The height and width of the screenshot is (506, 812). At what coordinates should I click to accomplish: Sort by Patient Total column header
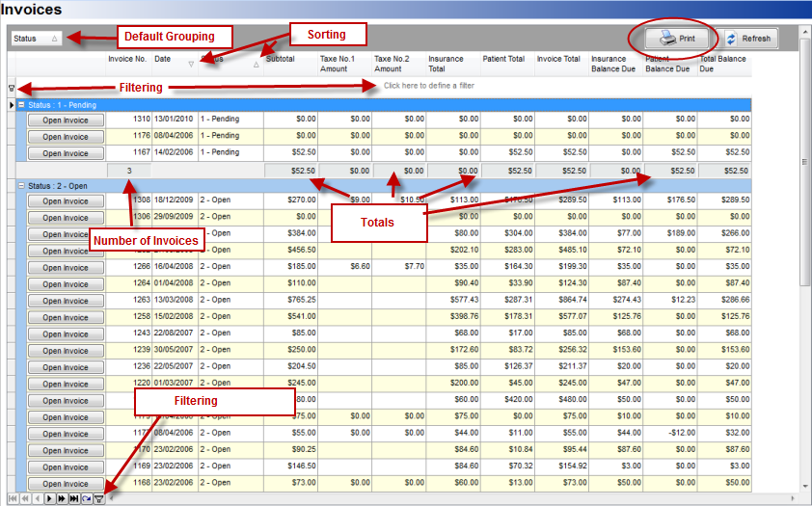click(507, 64)
